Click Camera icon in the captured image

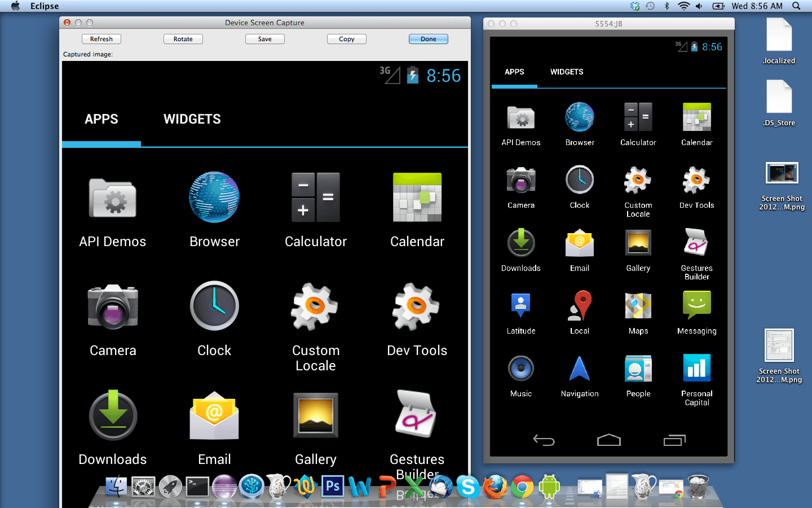[113, 306]
